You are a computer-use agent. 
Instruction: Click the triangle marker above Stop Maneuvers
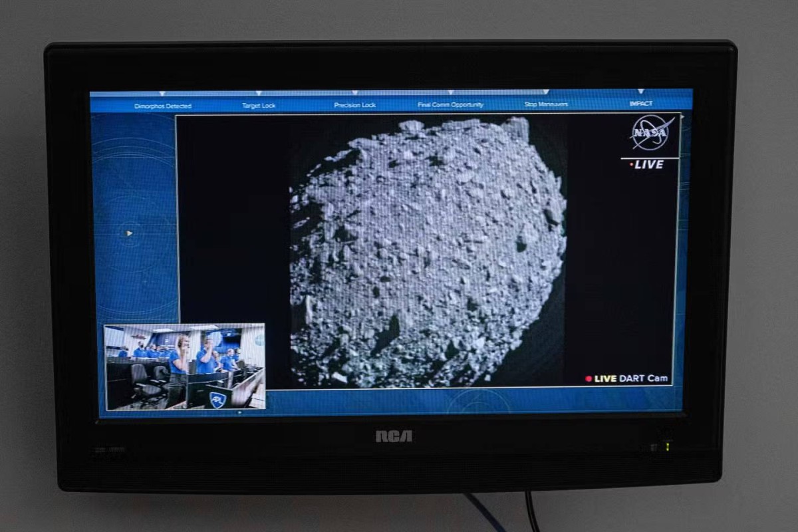pos(546,92)
